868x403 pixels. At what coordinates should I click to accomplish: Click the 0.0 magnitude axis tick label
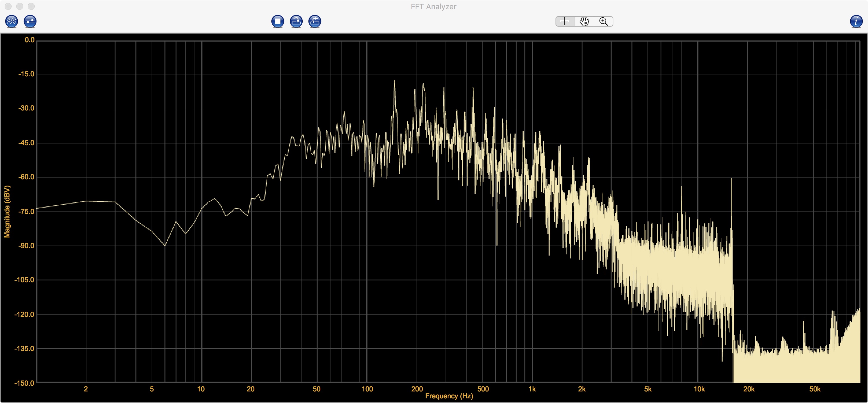[x=30, y=40]
